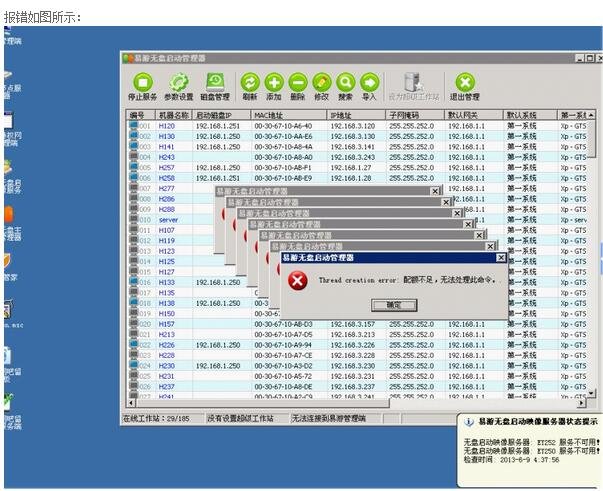The width and height of the screenshot is (603, 491).
Task: Click the 导入 import arrow icon
Action: pyautogui.click(x=369, y=83)
